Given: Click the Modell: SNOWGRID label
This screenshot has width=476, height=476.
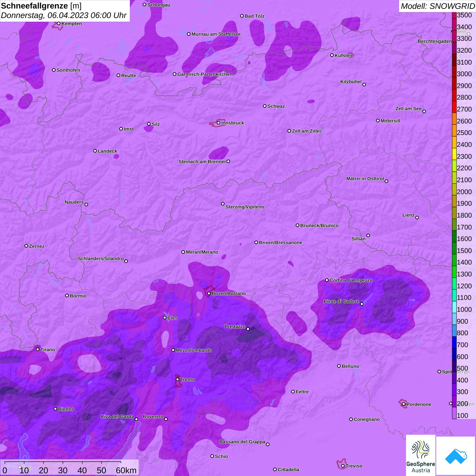Looking at the screenshot, I should click(437, 6).
